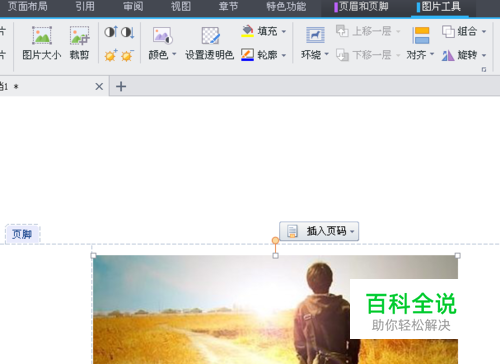
Task: Open 下移一层 dropdown arrow
Action: point(398,55)
